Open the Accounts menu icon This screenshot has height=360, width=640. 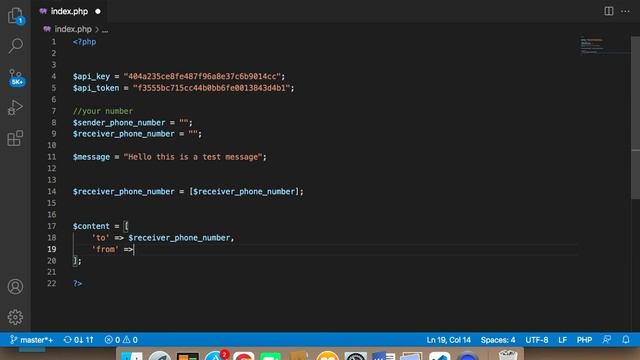click(x=16, y=287)
